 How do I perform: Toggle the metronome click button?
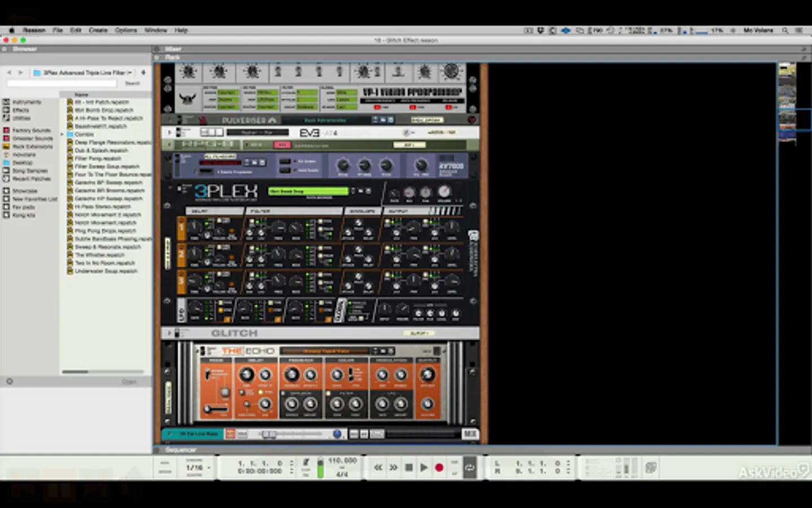306,462
